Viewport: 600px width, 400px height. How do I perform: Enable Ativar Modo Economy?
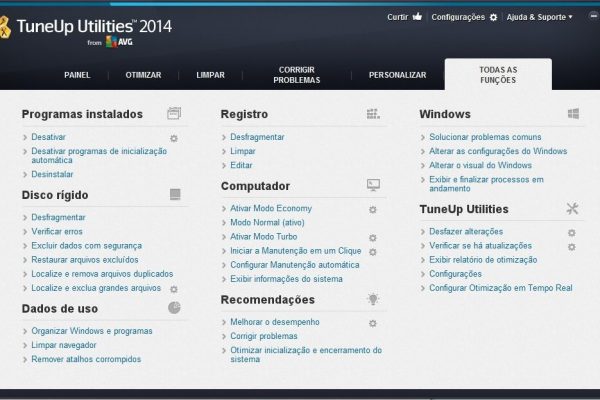(x=271, y=208)
